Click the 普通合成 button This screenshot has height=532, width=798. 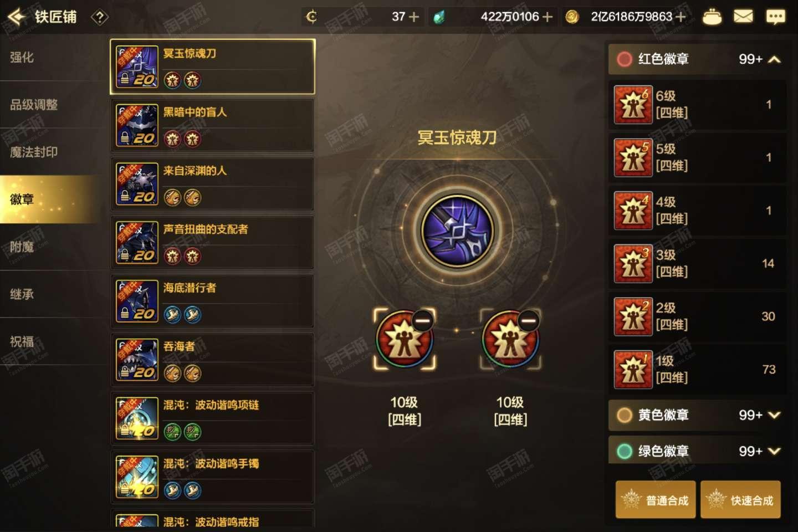pyautogui.click(x=656, y=500)
